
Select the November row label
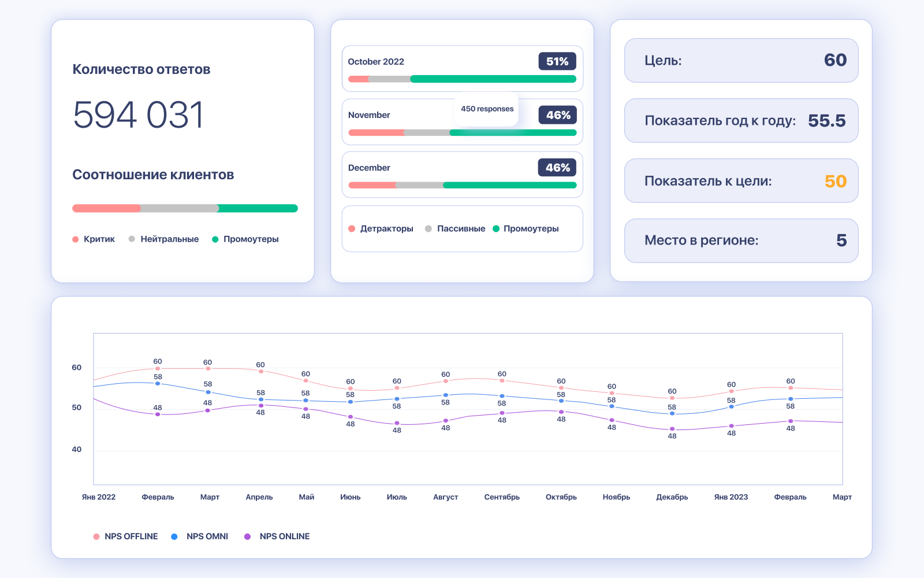(369, 115)
